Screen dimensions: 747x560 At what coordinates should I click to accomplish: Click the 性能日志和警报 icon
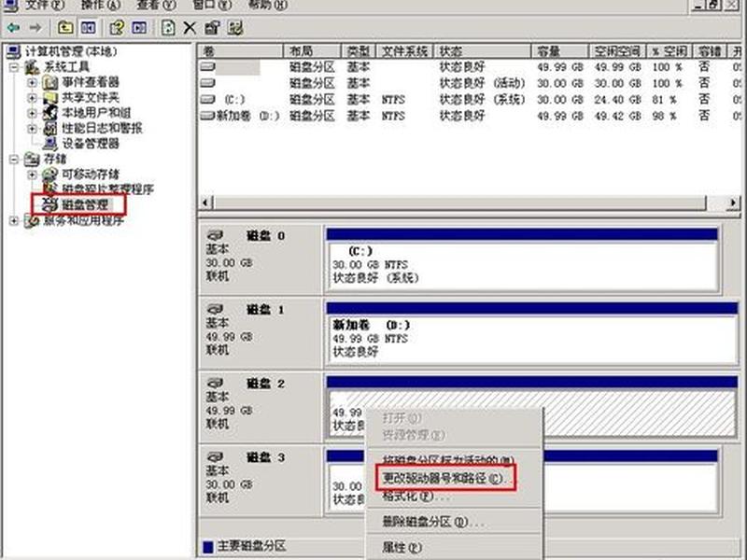(x=50, y=129)
